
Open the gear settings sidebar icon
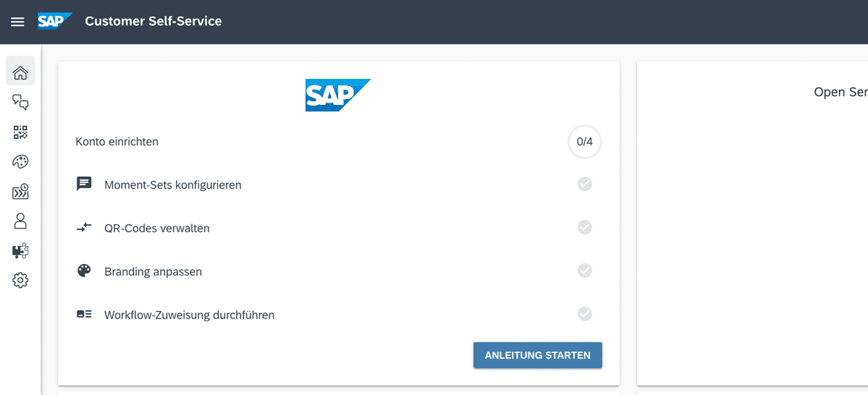pyautogui.click(x=20, y=281)
